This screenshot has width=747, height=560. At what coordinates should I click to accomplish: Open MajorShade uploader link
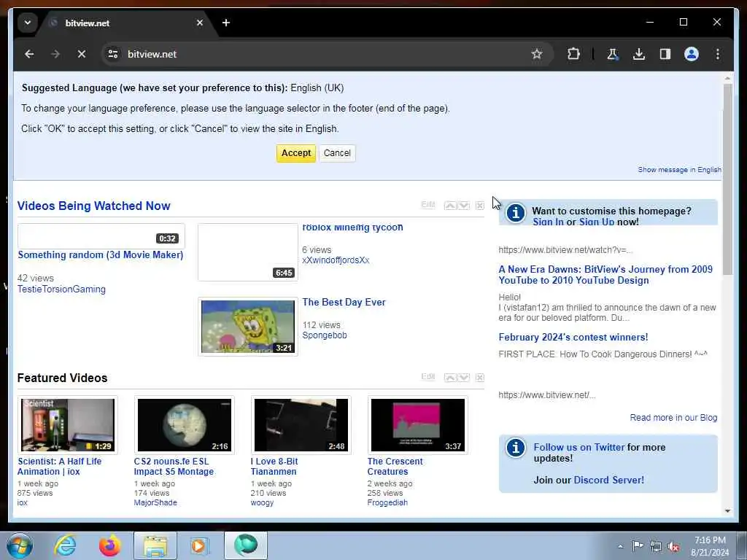coord(155,502)
